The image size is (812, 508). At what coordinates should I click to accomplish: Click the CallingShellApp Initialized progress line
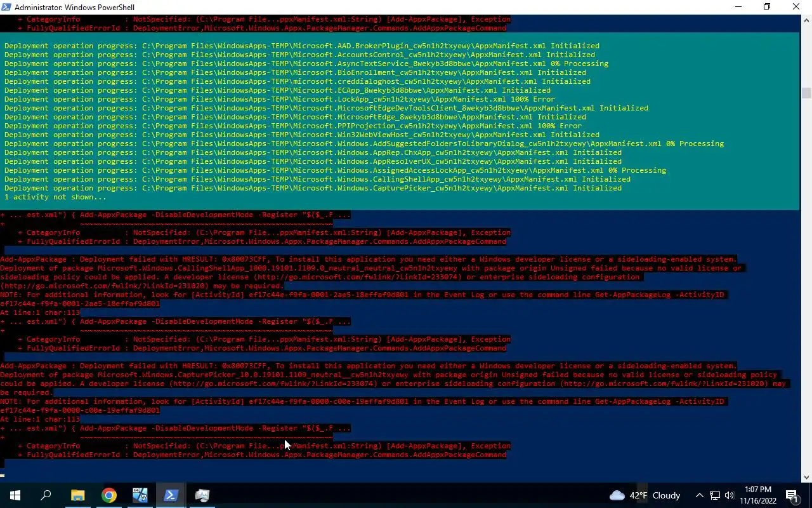tap(317, 179)
